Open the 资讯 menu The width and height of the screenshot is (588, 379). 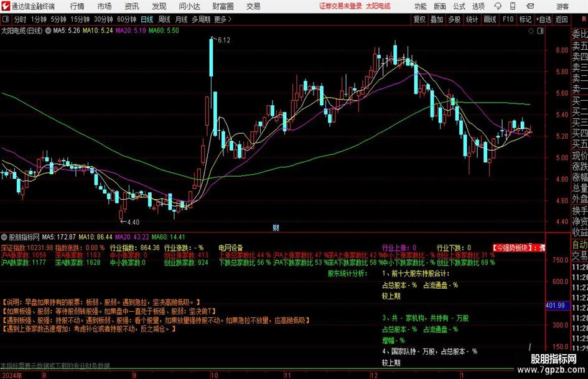pos(132,6)
